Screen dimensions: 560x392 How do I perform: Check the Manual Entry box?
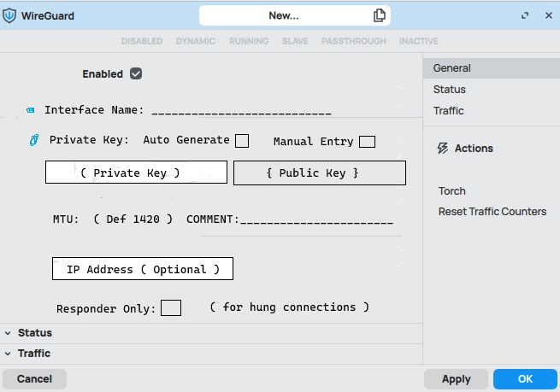click(367, 142)
